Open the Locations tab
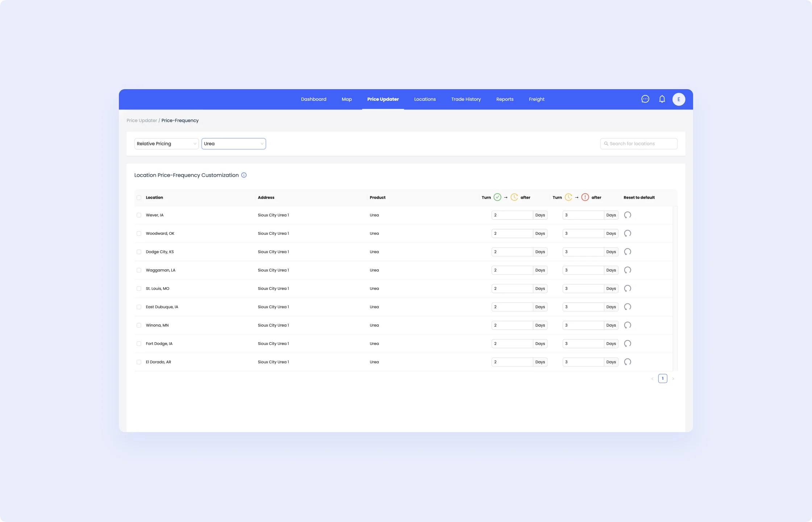This screenshot has height=522, width=812. click(x=425, y=99)
